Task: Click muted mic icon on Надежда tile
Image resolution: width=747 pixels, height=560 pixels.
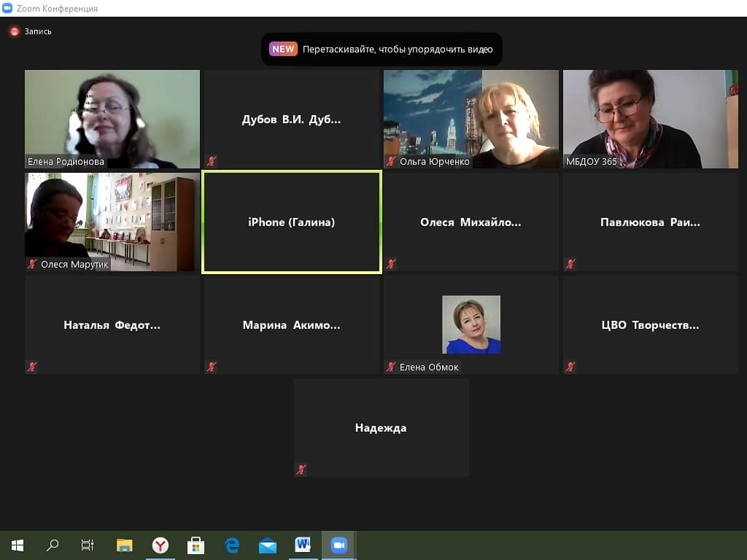Action: point(301,470)
